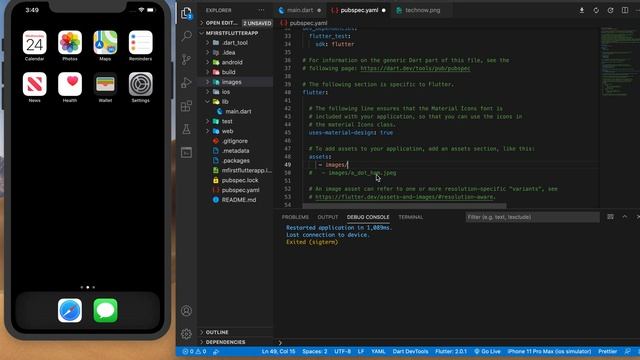
Task: Select the iPhone 11 Pro Max device selector
Action: click(x=549, y=351)
